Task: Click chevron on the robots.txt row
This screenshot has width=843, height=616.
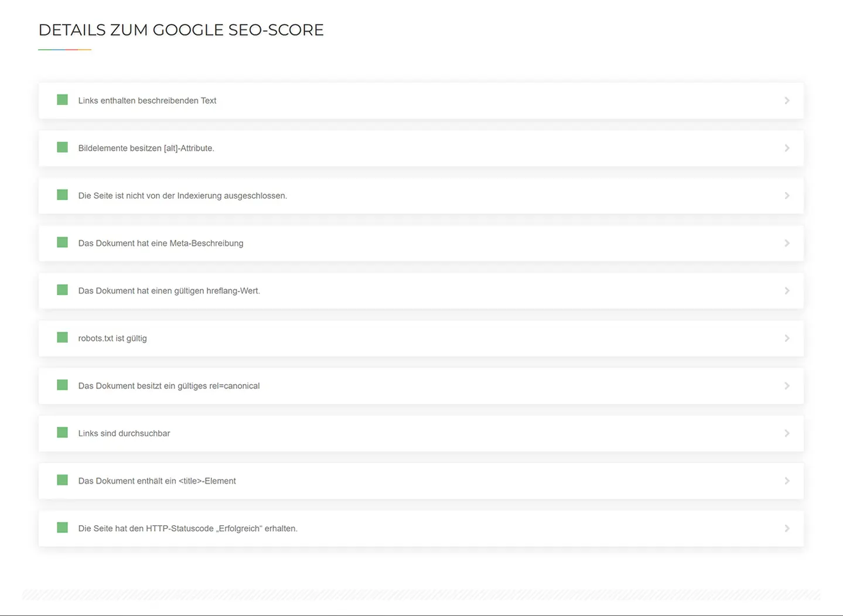Action: (x=787, y=338)
